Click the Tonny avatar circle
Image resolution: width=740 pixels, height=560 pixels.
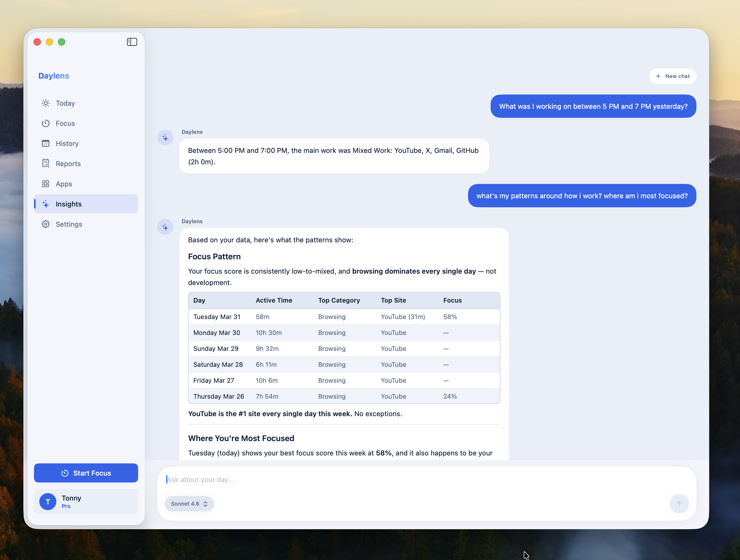tap(48, 502)
